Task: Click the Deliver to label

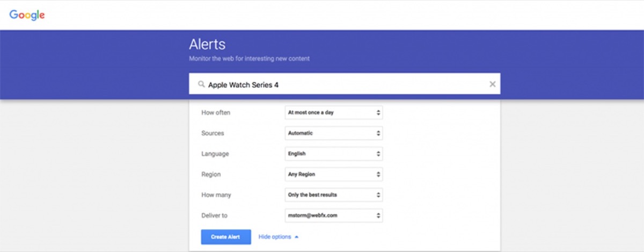Action: coord(215,216)
